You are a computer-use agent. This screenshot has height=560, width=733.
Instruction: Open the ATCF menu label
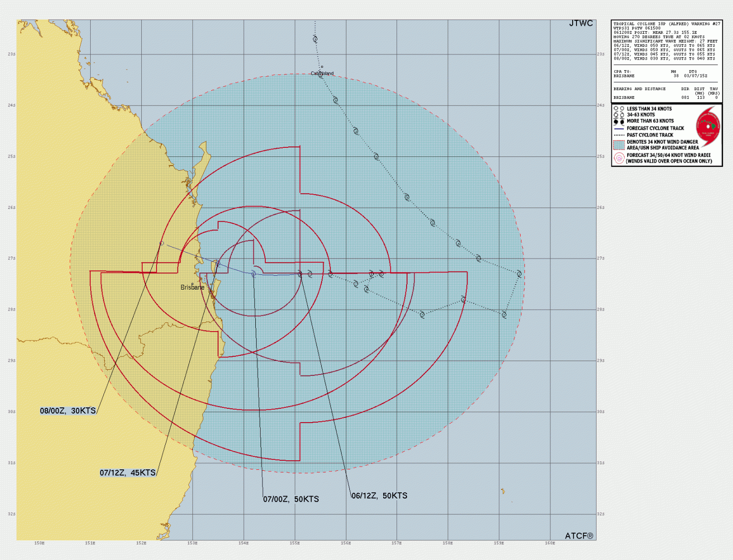pos(579,536)
